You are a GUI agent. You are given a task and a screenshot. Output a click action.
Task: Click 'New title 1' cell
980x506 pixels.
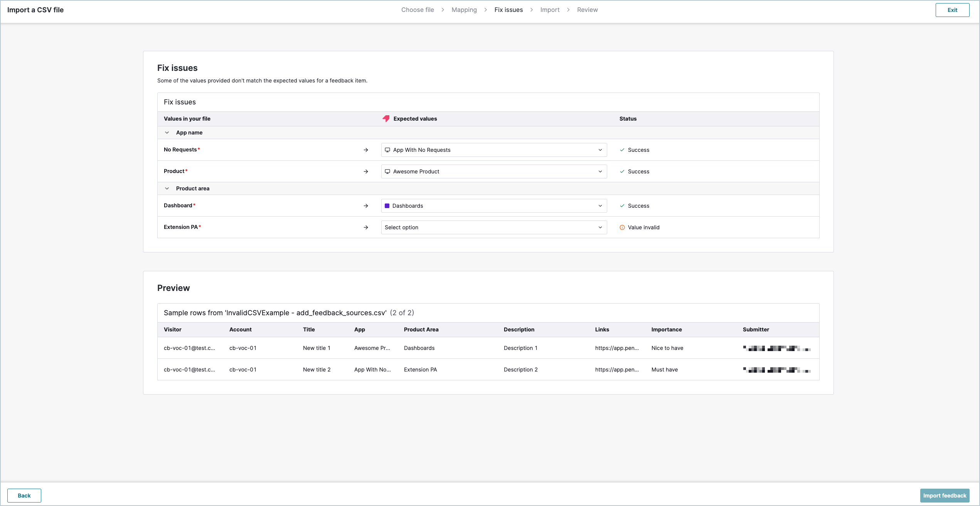point(317,348)
